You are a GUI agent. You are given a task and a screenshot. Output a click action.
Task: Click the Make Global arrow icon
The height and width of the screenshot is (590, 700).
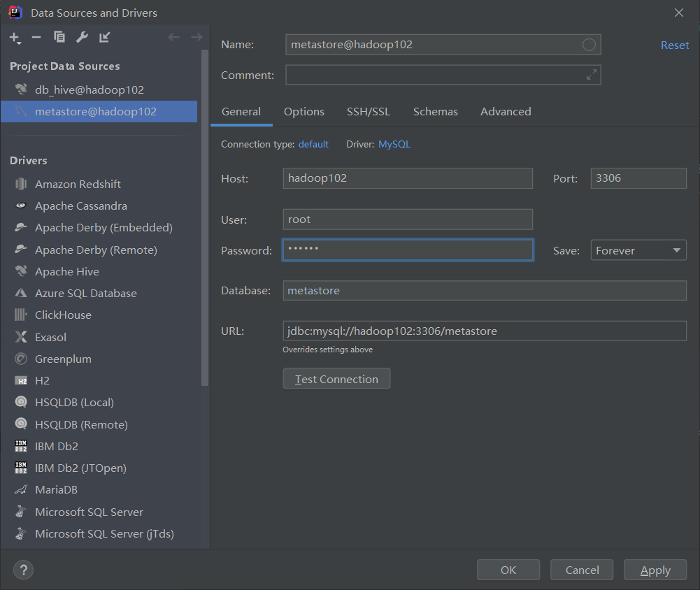coord(104,38)
